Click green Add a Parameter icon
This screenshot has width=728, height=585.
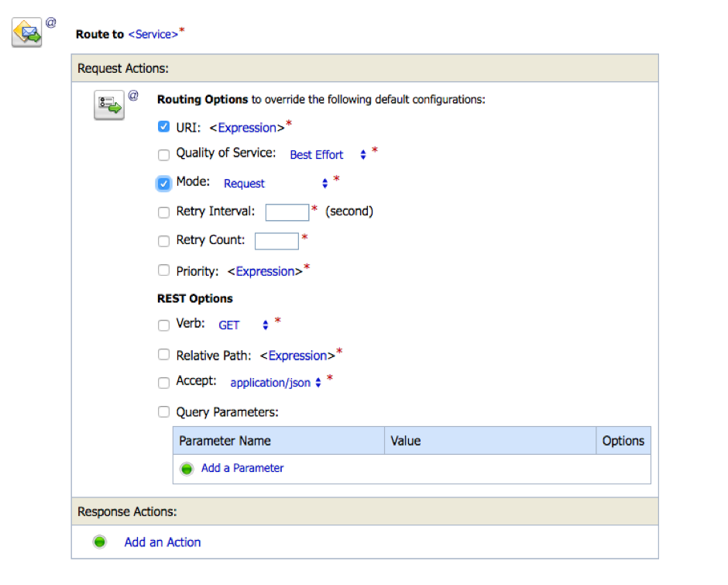pyautogui.click(x=187, y=469)
